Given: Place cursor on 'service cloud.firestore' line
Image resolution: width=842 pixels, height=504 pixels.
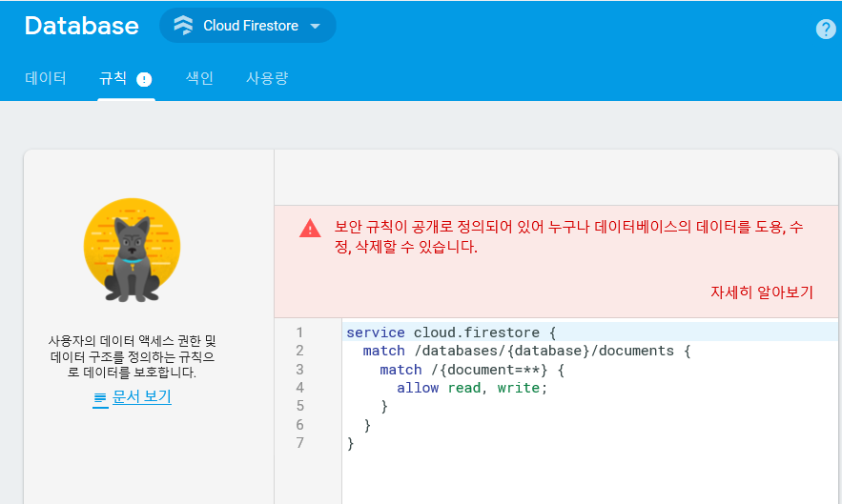Looking at the screenshot, I should [x=450, y=333].
